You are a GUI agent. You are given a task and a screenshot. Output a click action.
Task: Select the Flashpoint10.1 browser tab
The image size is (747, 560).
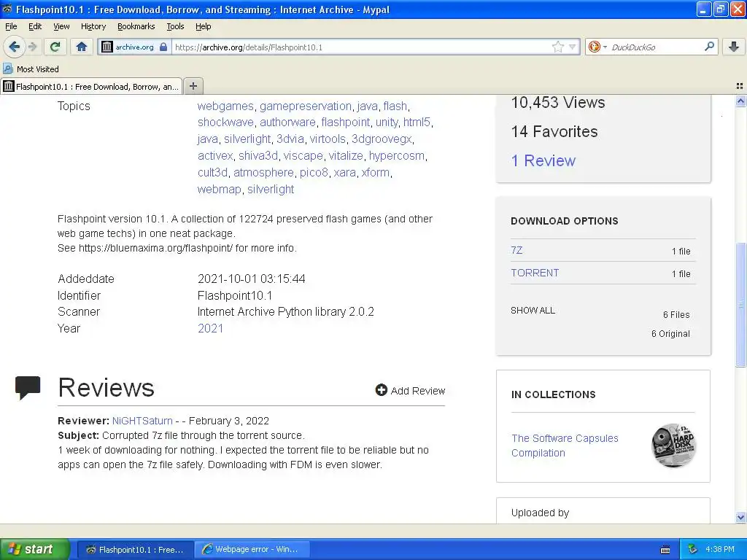coord(91,86)
